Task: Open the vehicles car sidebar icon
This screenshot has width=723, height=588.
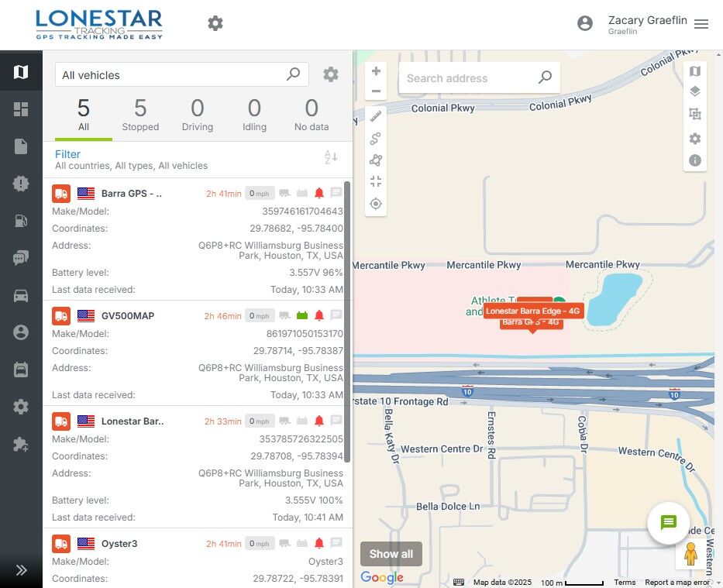Action: 21,295
